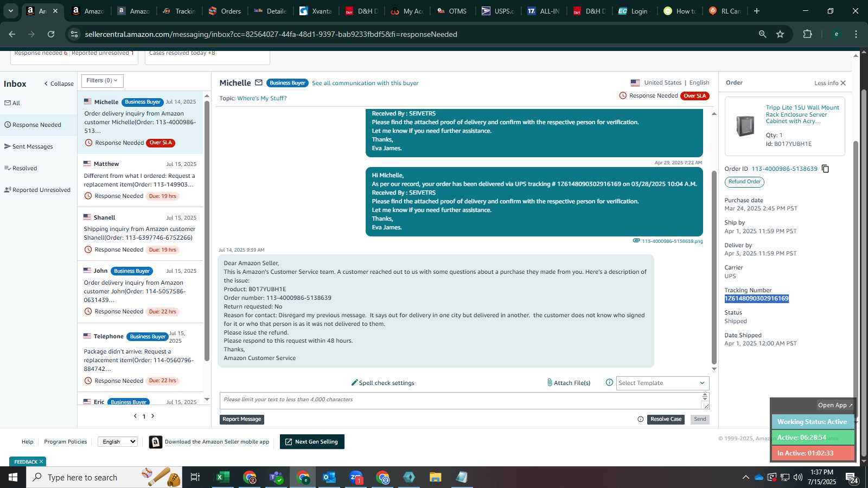This screenshot has width=868, height=488.
Task: Close the FEEDBACK tag
Action: pyautogui.click(x=41, y=461)
